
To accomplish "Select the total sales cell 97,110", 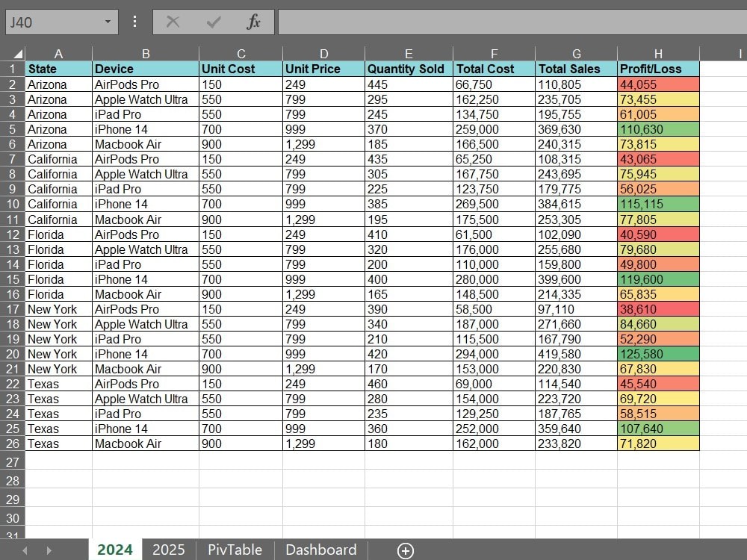I will [x=577, y=309].
